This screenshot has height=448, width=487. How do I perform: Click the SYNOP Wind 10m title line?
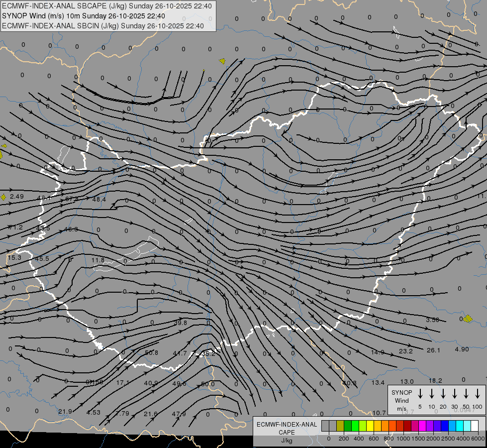point(84,16)
